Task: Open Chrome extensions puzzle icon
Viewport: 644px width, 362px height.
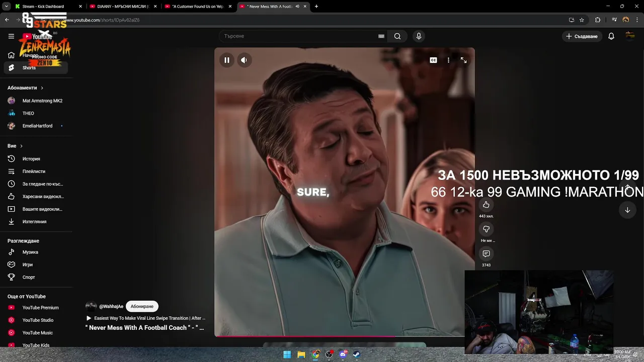Action: (598, 20)
